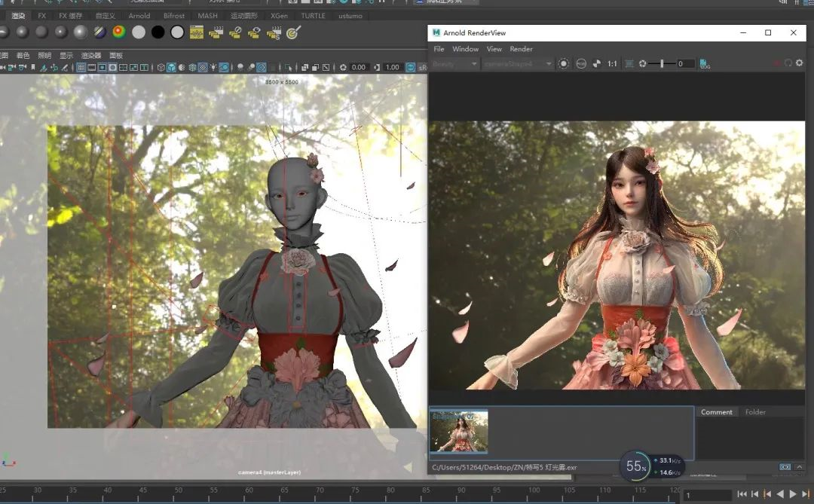Viewport: 814px width, 504px height.
Task: Open File menu in Arnold RenderView
Action: [x=439, y=49]
